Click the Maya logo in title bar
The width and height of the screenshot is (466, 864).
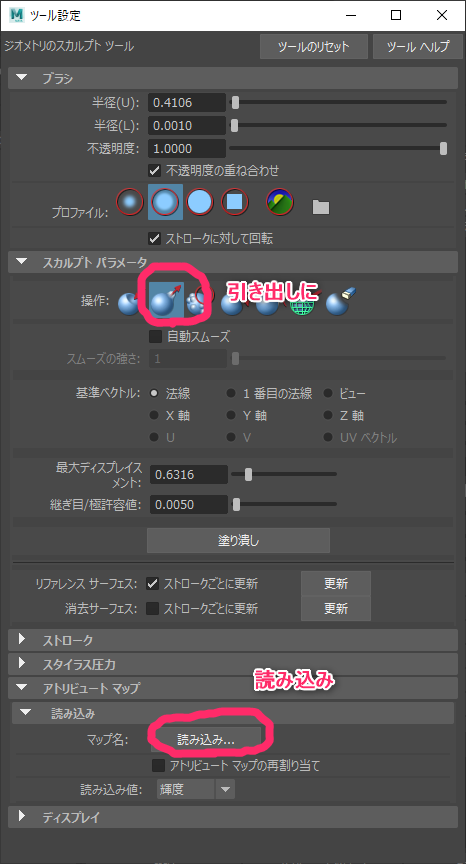click(17, 15)
